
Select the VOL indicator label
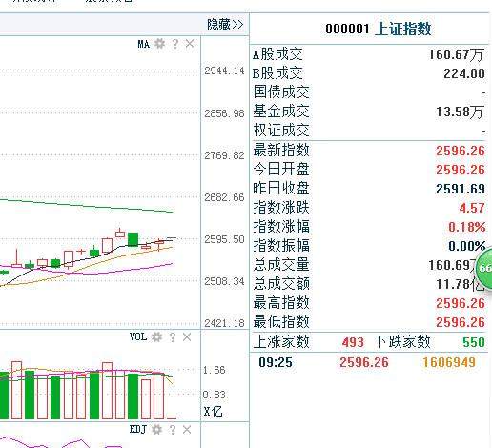138,336
